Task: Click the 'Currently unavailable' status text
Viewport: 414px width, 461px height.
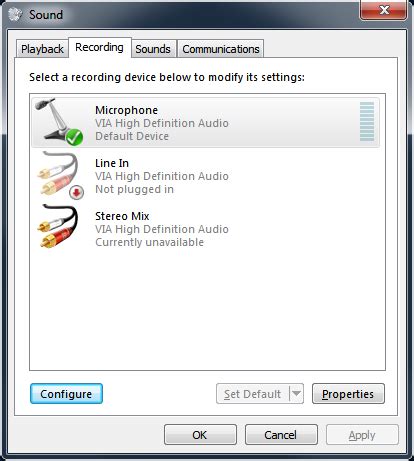Action: [149, 242]
